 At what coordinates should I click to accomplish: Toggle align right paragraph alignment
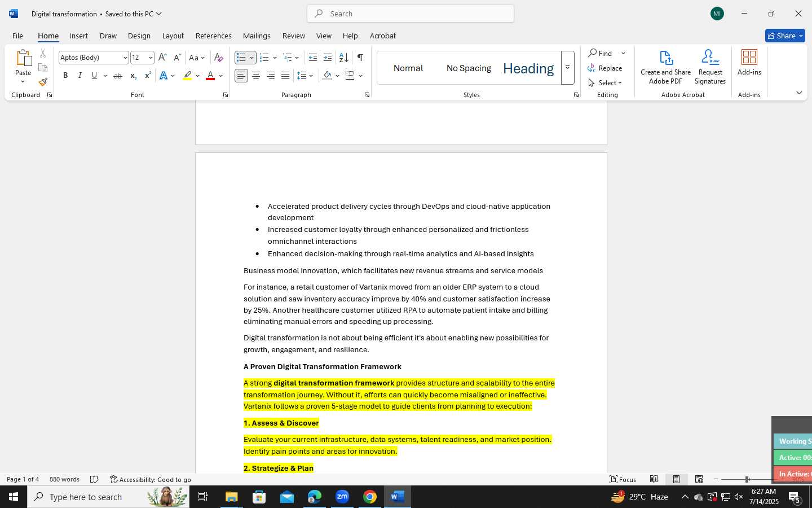tap(271, 76)
